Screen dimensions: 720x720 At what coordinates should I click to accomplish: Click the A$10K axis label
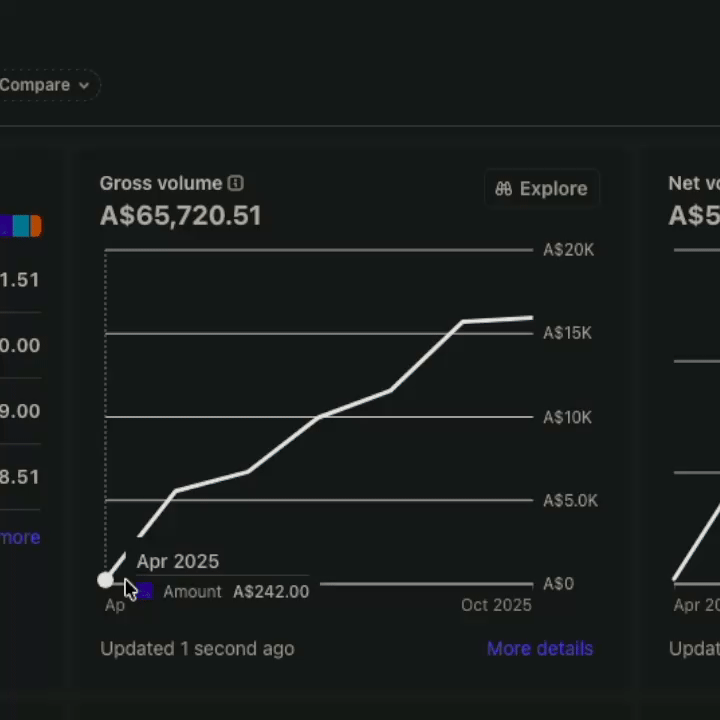point(568,417)
